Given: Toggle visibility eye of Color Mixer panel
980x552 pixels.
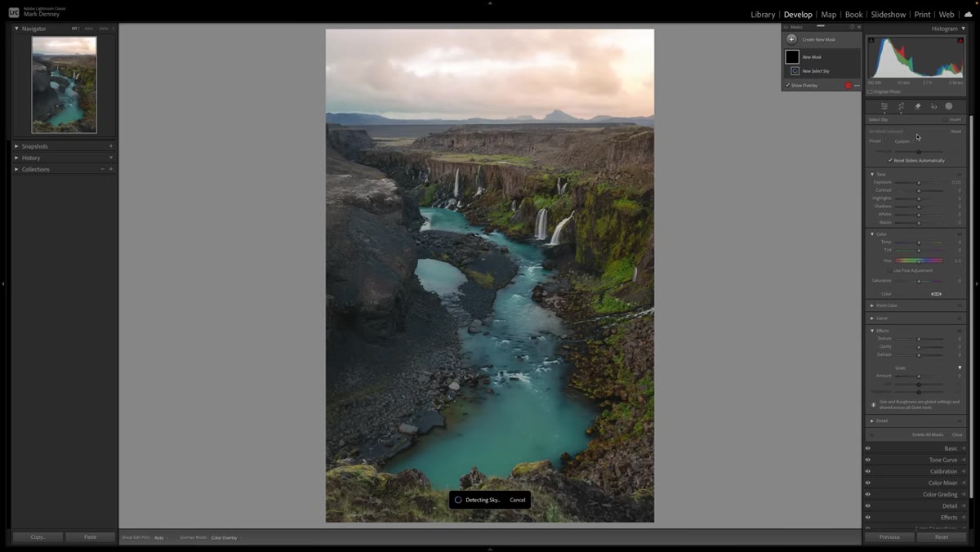Looking at the screenshot, I should [x=868, y=483].
